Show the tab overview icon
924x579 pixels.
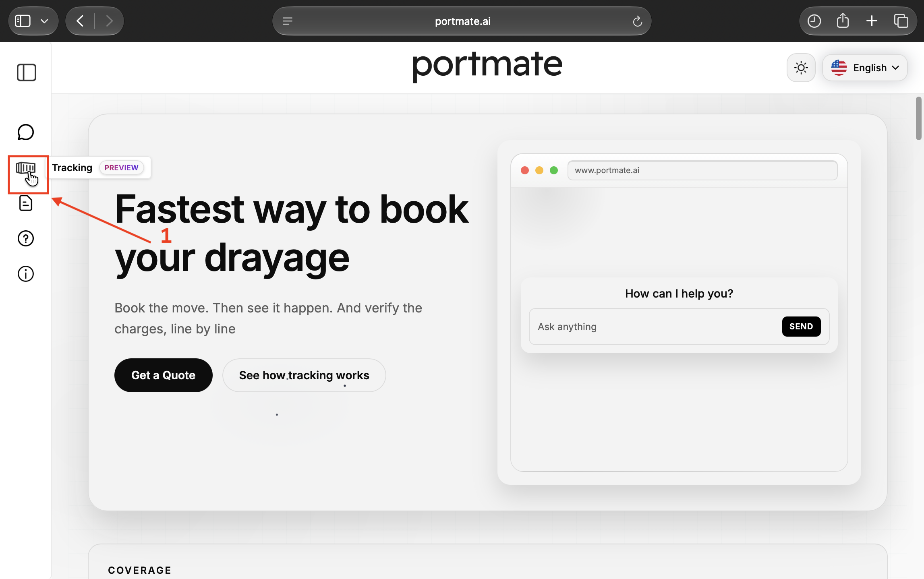(901, 21)
